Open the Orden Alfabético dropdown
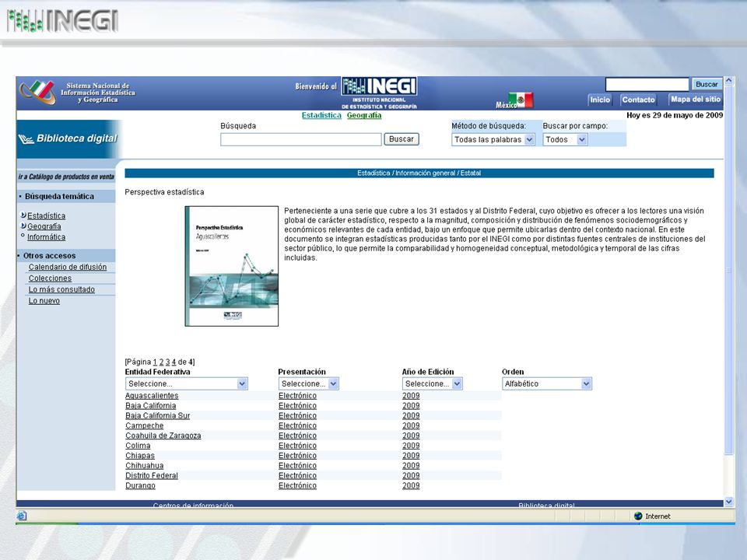The image size is (747, 560). [547, 383]
